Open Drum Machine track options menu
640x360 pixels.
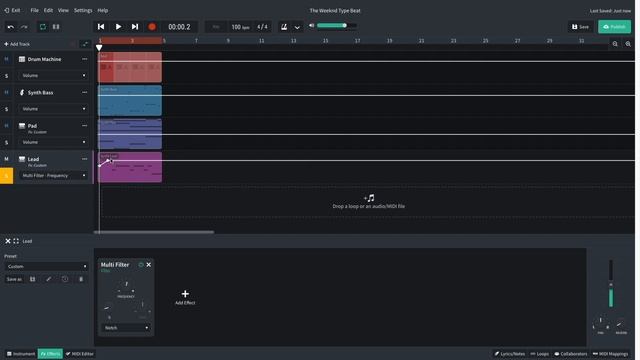pyautogui.click(x=84, y=59)
